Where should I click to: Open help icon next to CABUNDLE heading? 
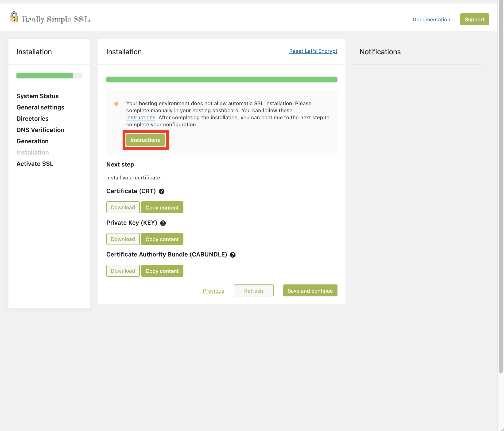[233, 255]
